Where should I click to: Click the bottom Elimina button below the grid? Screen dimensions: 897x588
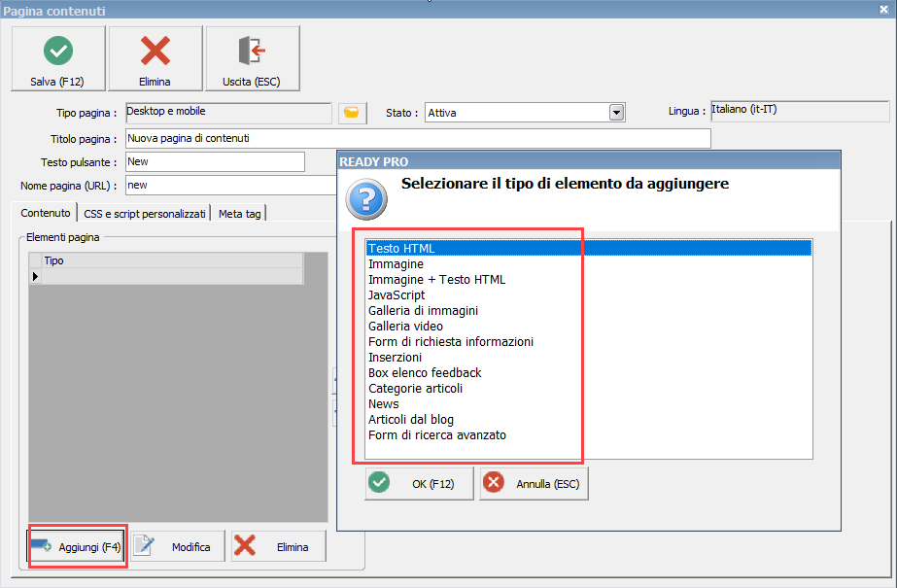tap(279, 547)
